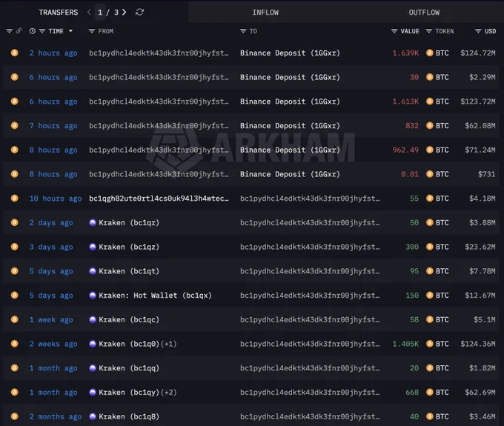
Task: Open sender address bc1qgh82ute0rtl4cs0uk94l3h4wtec
Action: point(159,199)
